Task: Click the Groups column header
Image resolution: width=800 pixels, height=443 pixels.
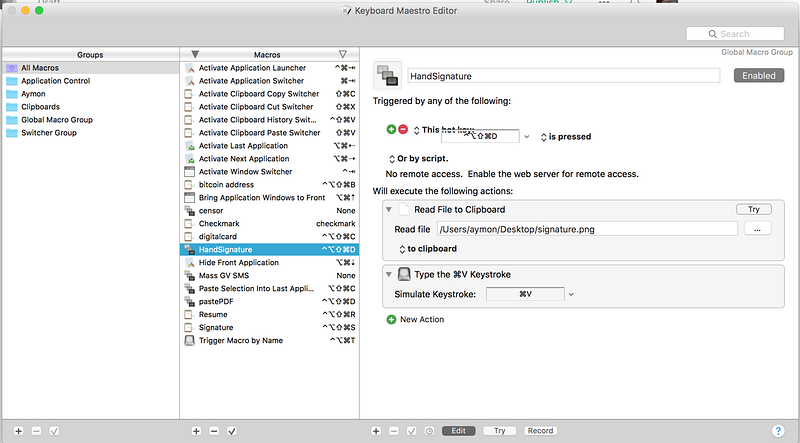Action: pos(90,54)
